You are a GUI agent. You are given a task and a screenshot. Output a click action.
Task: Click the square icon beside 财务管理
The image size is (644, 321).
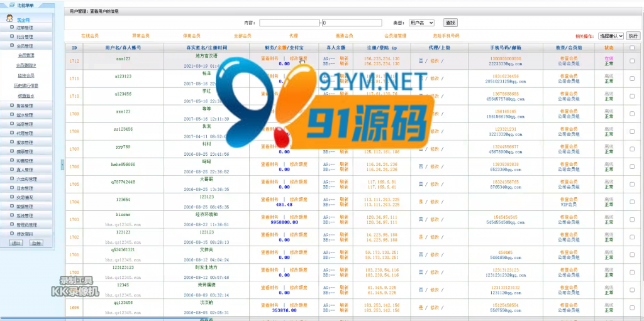tap(12, 106)
